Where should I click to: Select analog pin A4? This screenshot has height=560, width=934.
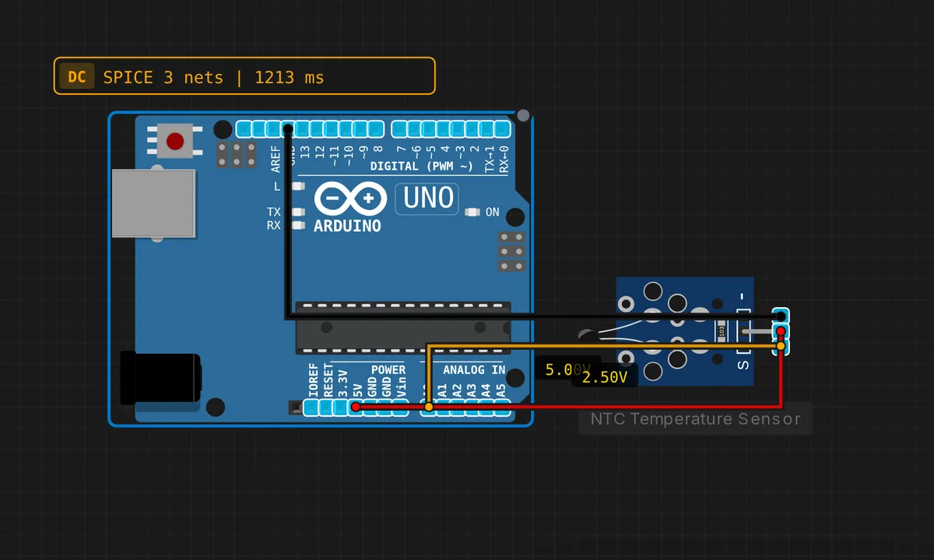(x=488, y=408)
